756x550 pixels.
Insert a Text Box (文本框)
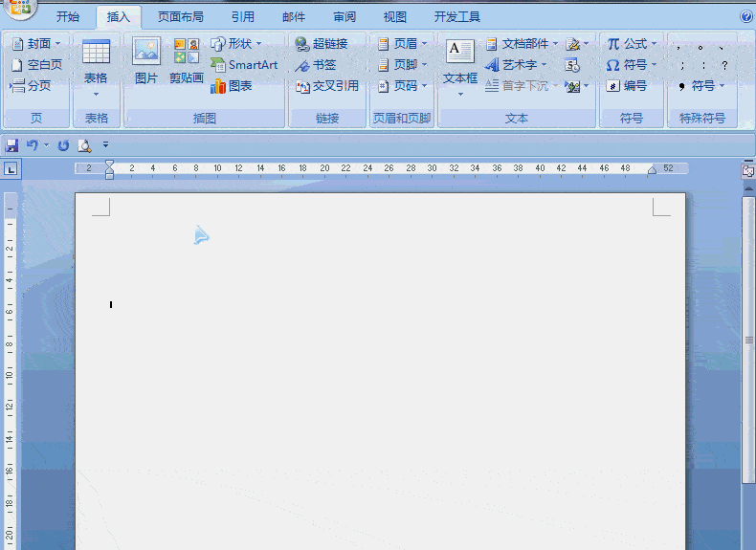[460, 68]
